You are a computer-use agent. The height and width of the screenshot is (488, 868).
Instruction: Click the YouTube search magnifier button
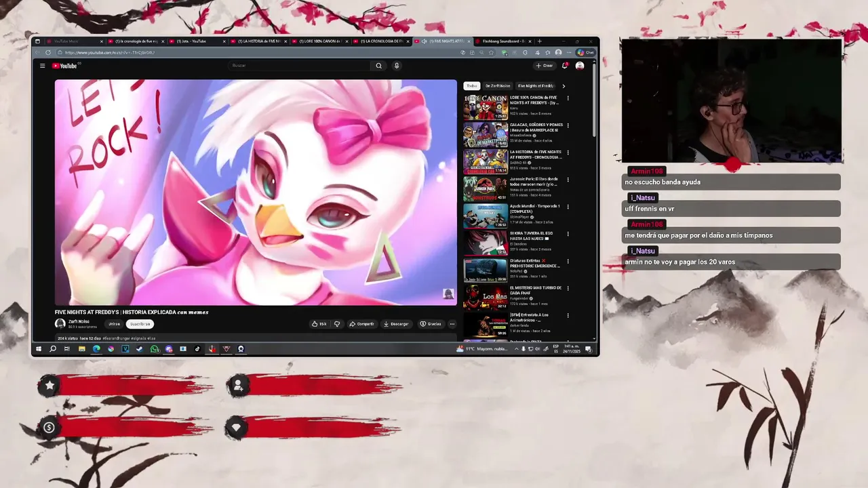click(x=378, y=66)
